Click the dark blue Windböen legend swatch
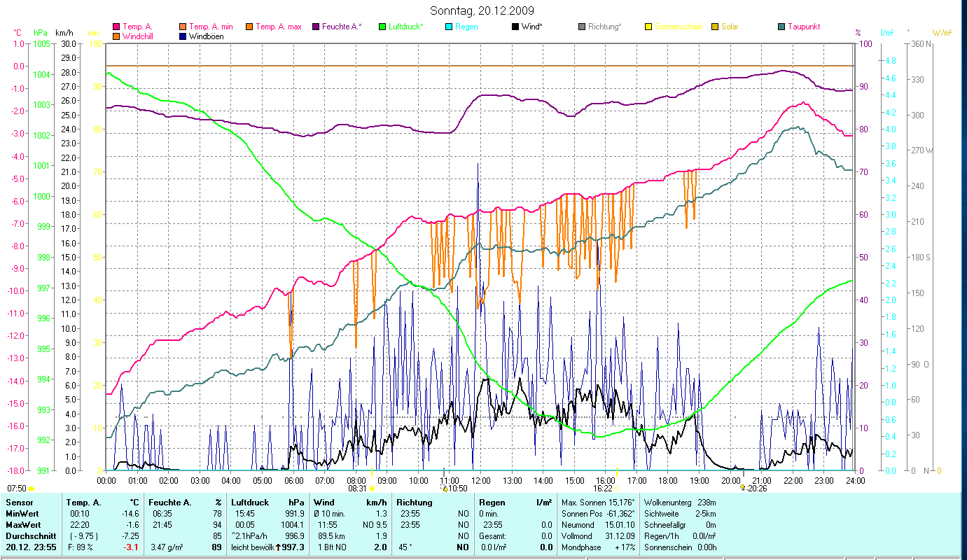The width and height of the screenshot is (967, 560). click(x=183, y=36)
